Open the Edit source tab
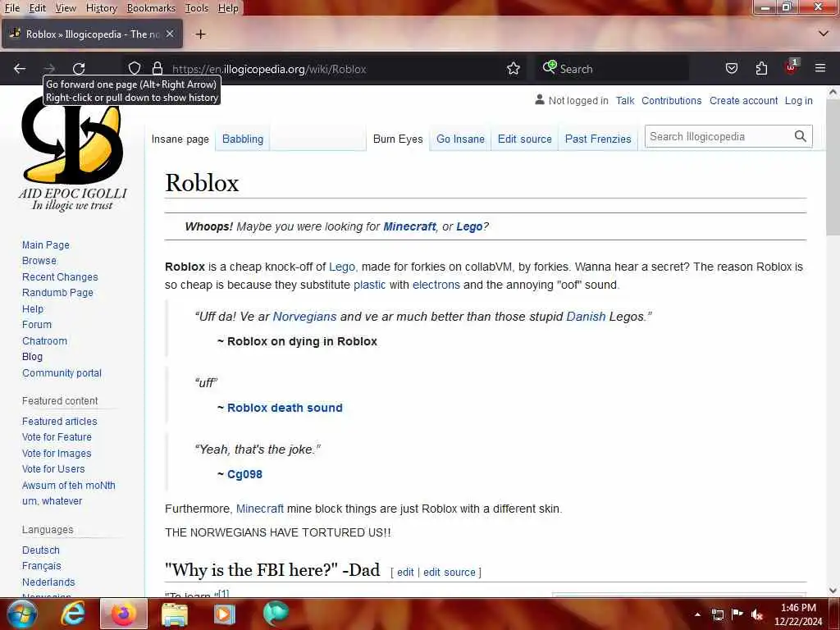Screen dimensions: 840x630 coord(524,139)
